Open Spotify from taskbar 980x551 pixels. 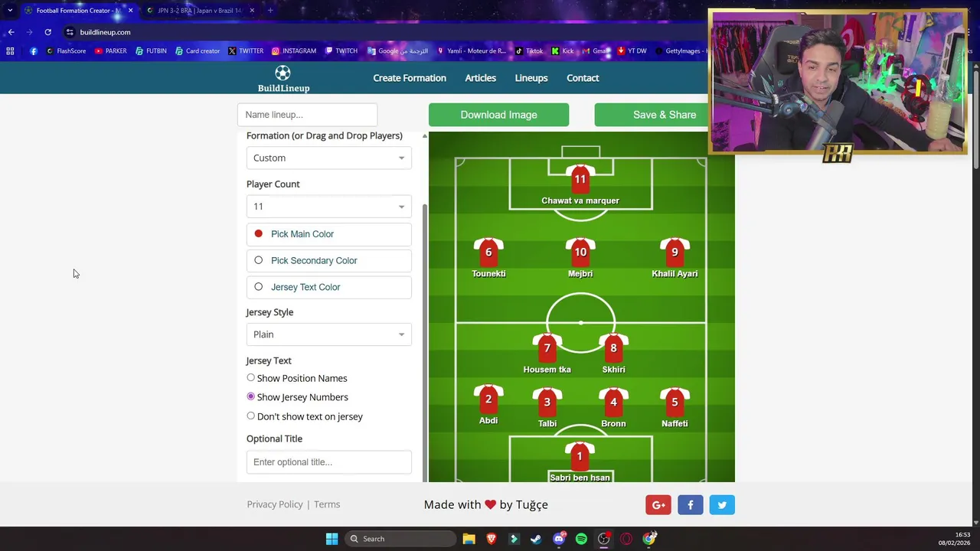click(581, 539)
